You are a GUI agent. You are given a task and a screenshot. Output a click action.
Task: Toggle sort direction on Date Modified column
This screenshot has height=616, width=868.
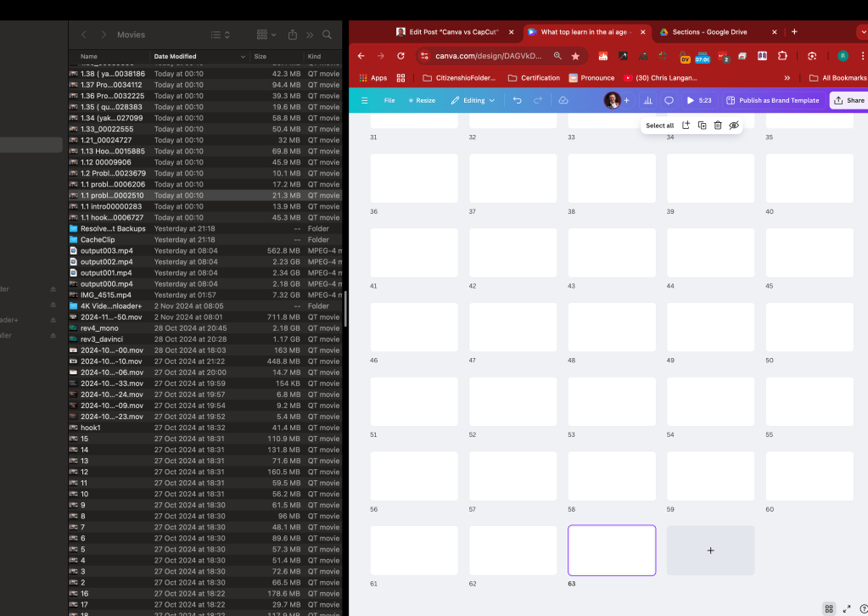pos(243,57)
